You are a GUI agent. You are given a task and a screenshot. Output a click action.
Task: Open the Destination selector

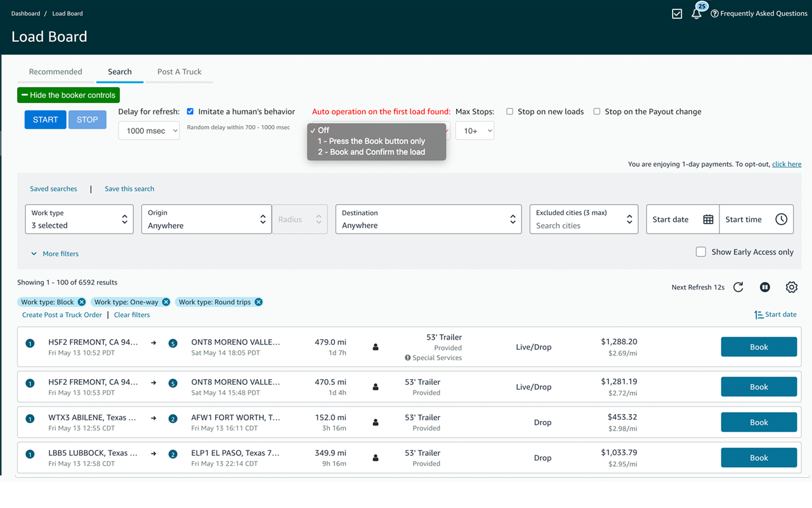point(428,219)
